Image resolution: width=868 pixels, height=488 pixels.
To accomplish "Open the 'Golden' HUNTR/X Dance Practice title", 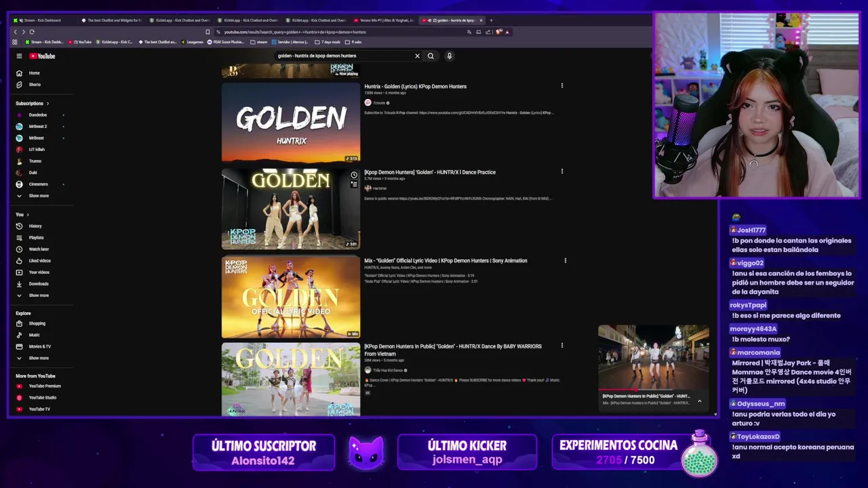I will pyautogui.click(x=430, y=172).
